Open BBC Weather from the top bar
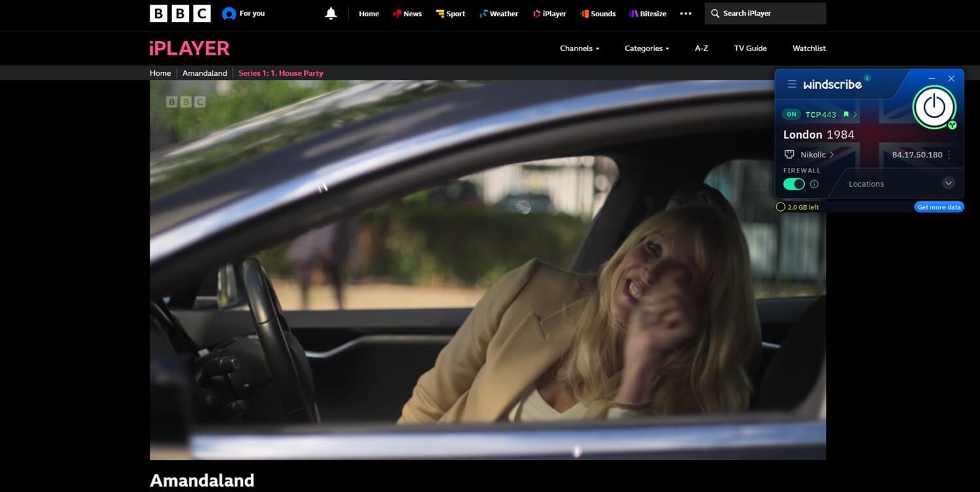Image resolution: width=980 pixels, height=492 pixels. pos(498,14)
